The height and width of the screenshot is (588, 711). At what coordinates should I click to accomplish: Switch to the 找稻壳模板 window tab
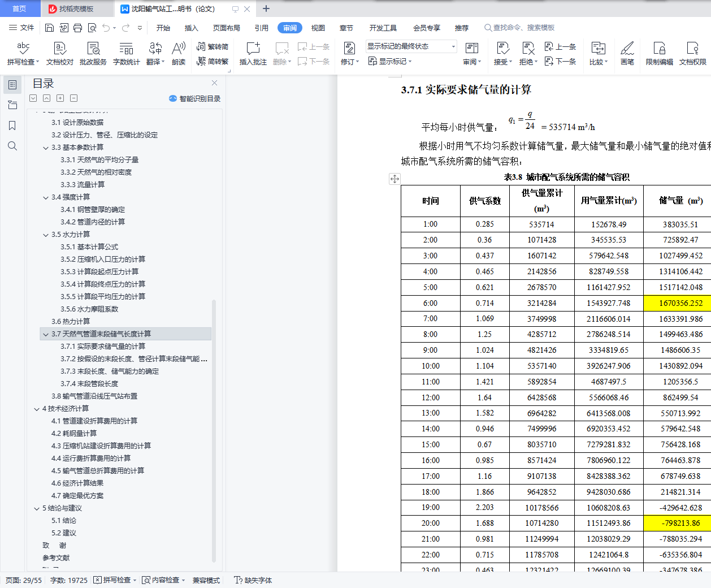(76, 8)
